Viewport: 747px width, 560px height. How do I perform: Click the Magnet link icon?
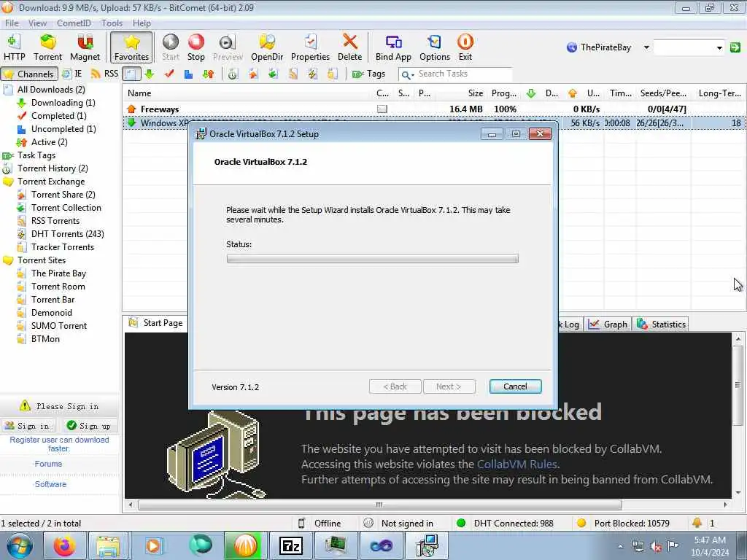85,47
